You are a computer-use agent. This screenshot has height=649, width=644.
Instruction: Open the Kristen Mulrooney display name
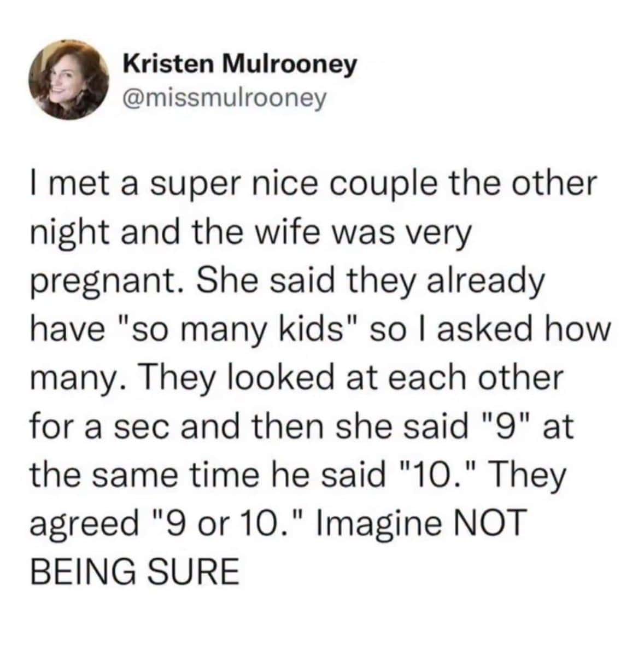point(239,65)
